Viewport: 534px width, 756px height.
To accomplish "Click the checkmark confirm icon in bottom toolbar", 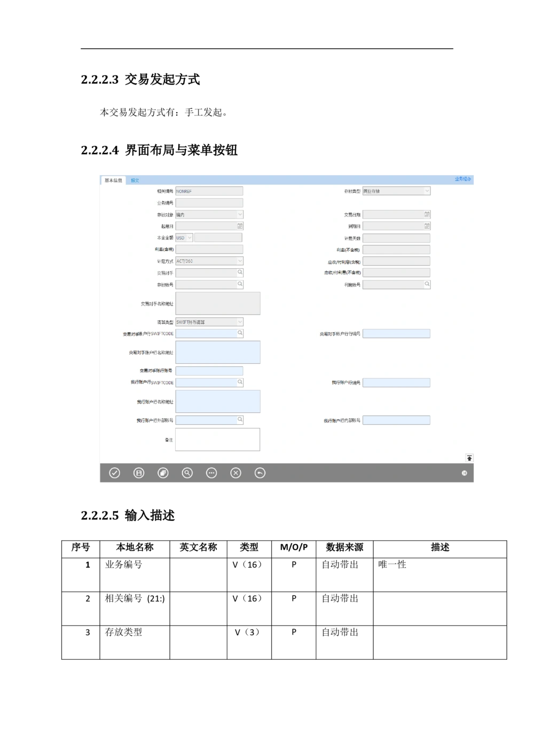I will pos(114,473).
